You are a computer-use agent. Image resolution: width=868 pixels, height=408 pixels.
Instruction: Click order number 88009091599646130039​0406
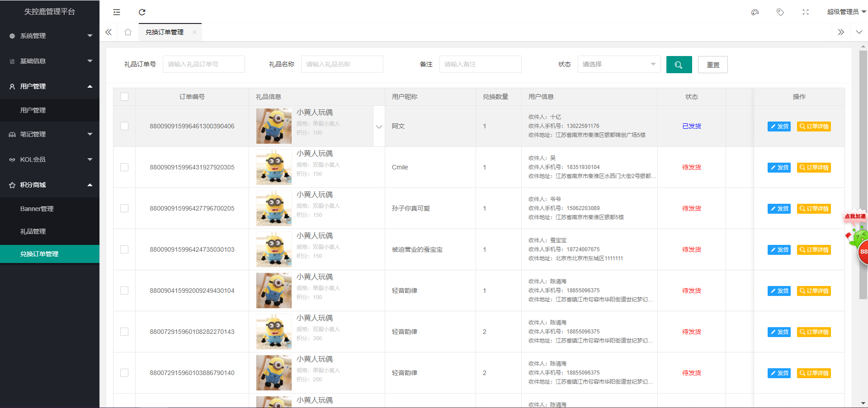[192, 126]
